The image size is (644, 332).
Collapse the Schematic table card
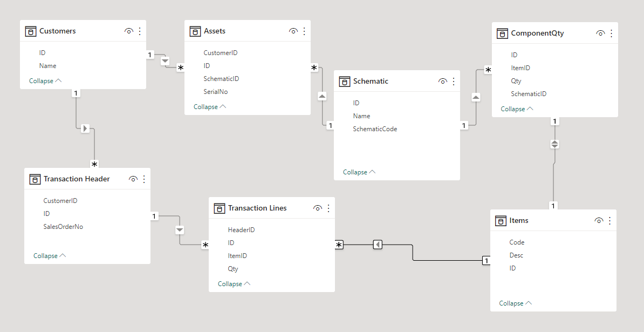359,172
